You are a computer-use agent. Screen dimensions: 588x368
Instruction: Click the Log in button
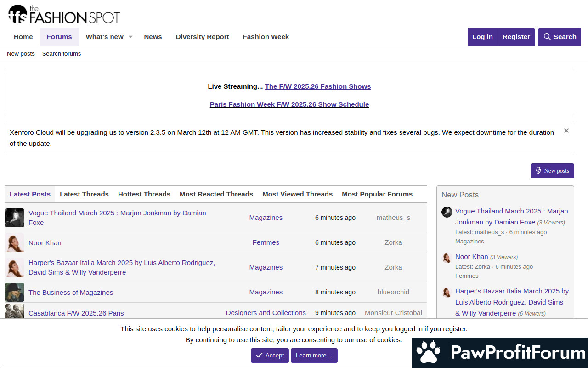pos(482,37)
